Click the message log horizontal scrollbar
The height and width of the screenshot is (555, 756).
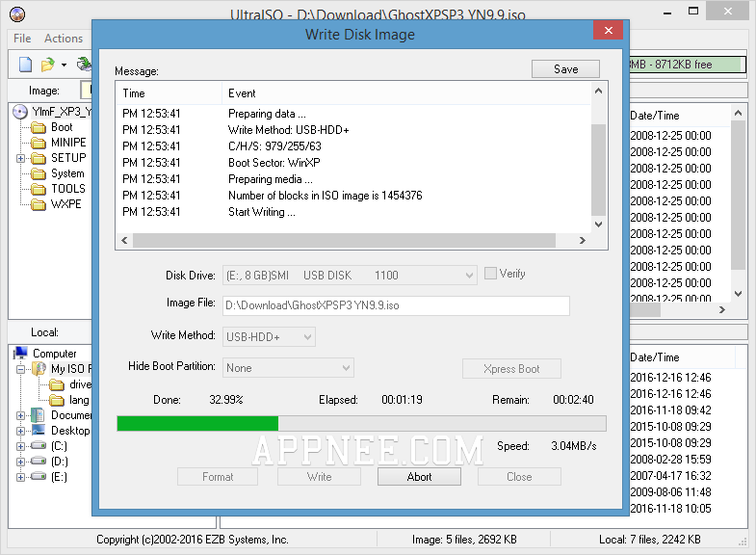coord(344,240)
